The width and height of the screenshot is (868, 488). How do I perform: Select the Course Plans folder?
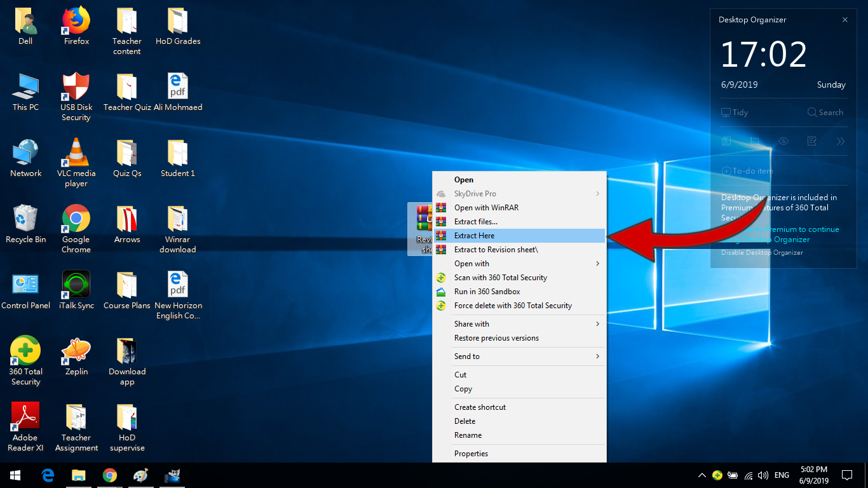(127, 291)
